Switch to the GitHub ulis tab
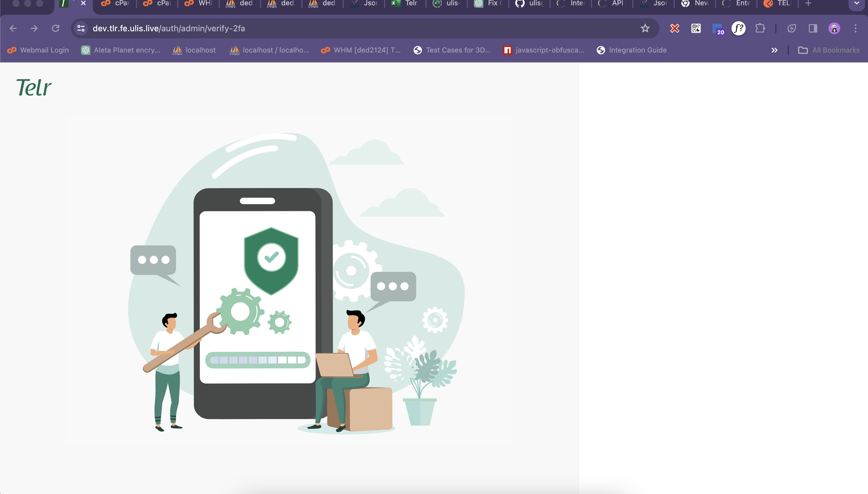The image size is (868, 494). click(x=529, y=3)
